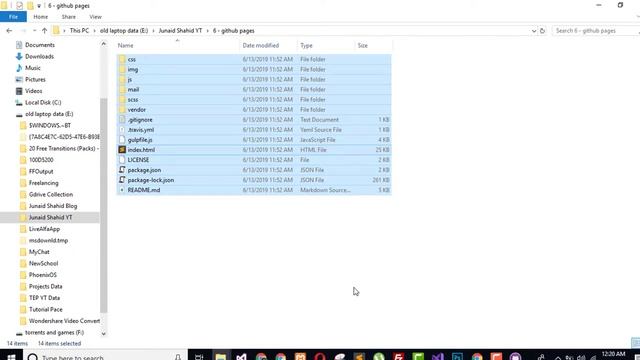The image size is (640, 360).
Task: Open Music in navigation pane
Action: (x=33, y=68)
